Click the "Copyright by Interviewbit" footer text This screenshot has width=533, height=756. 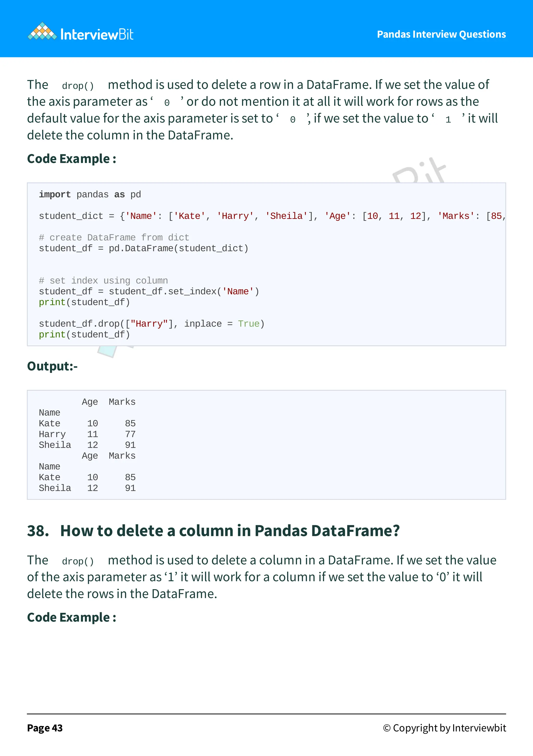444,728
